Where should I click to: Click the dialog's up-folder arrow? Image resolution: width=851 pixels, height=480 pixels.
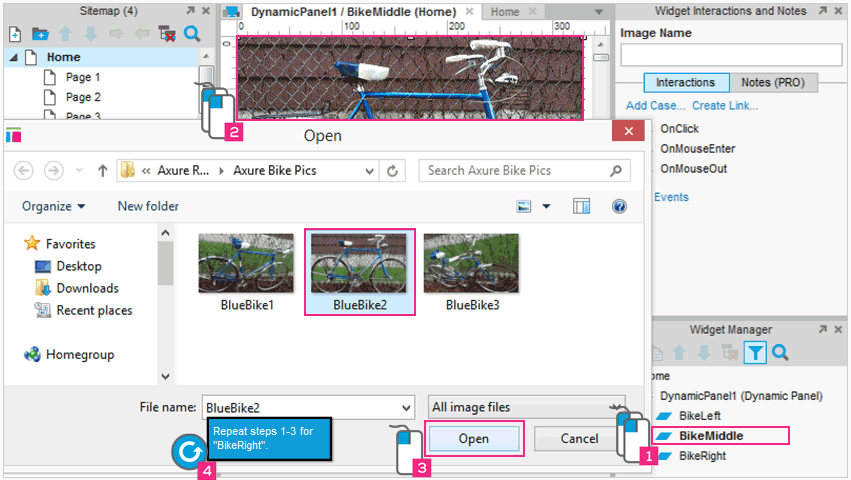coord(102,171)
